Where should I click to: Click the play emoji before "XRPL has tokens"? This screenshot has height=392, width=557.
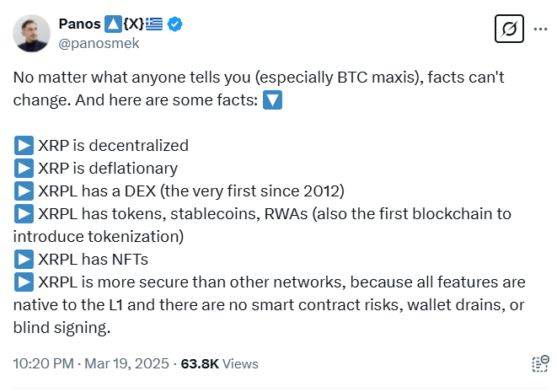24,213
